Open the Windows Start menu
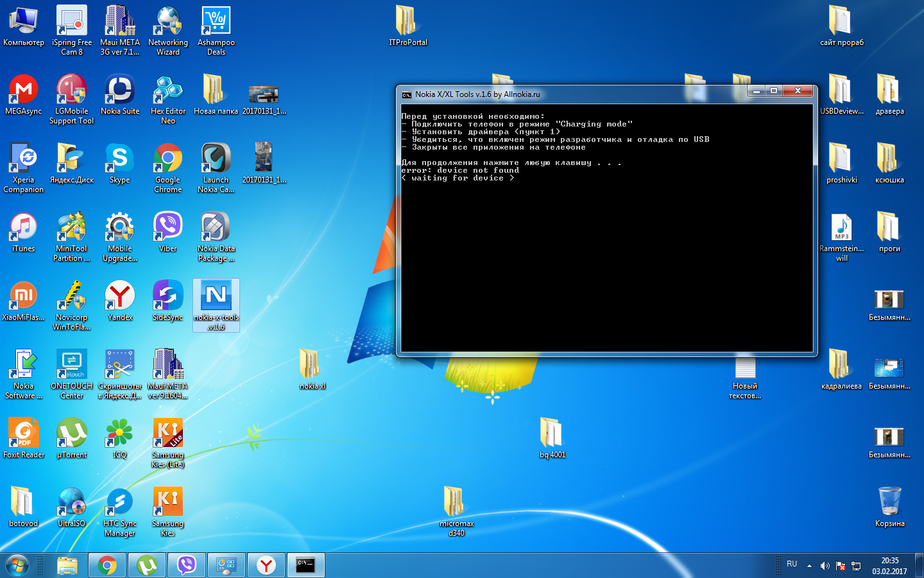This screenshot has height=578, width=924. pyautogui.click(x=17, y=565)
